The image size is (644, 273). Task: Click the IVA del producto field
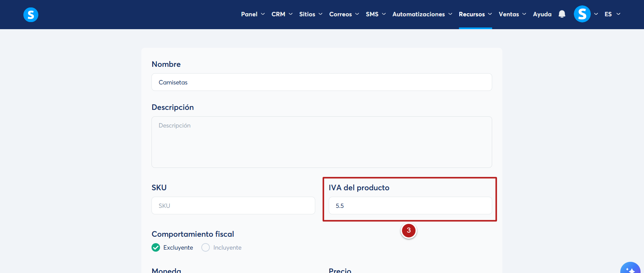click(410, 206)
